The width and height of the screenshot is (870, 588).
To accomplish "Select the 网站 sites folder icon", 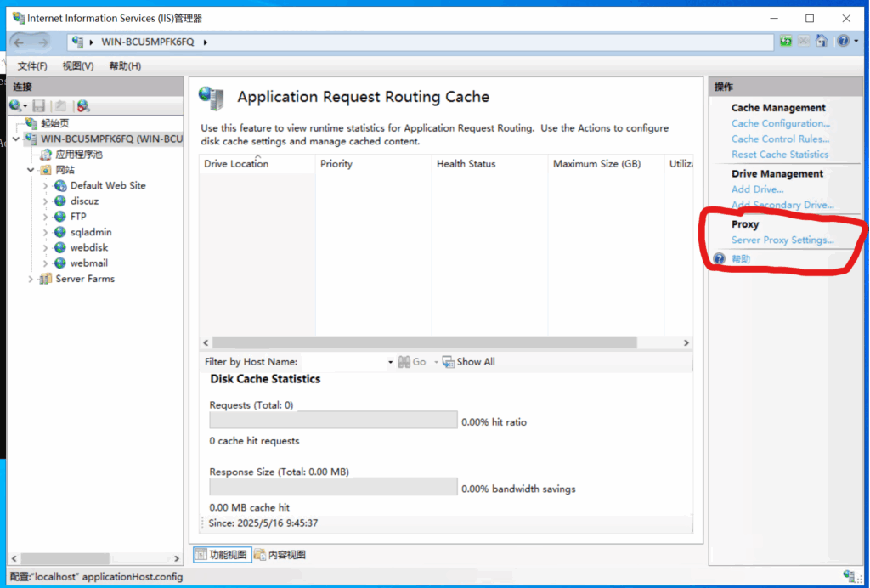I will [x=46, y=170].
